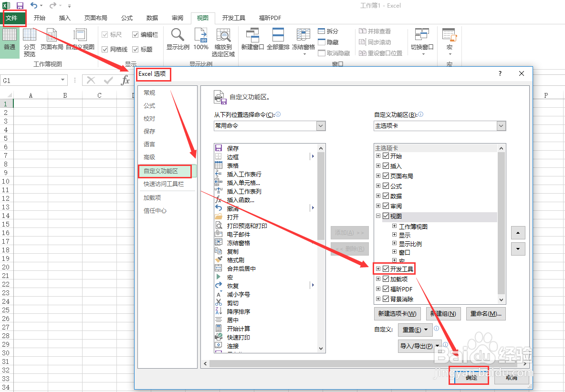Click 确定 OK button
Image resolution: width=565 pixels, height=392 pixels.
tap(471, 378)
